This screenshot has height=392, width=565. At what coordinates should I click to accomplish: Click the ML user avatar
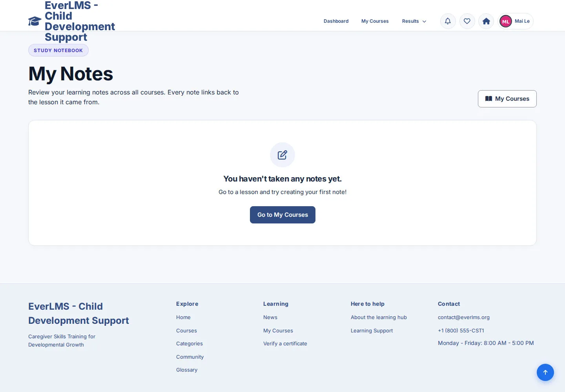point(506,21)
